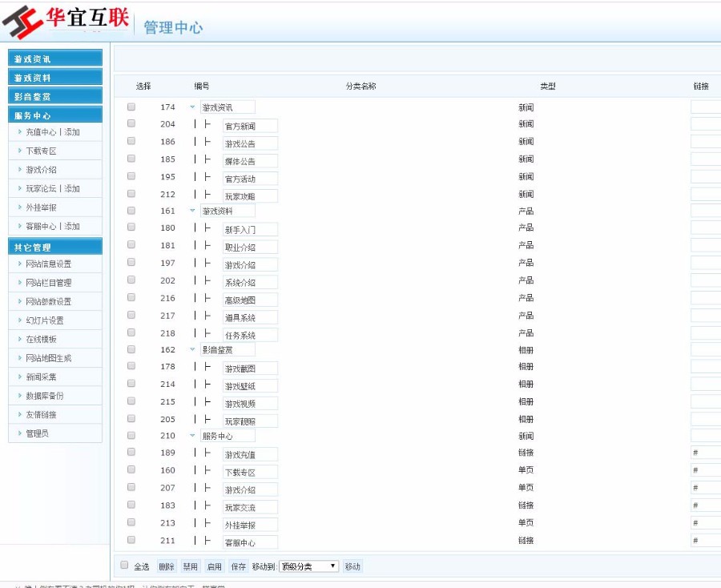Select the checkbox for row 162

(131, 349)
